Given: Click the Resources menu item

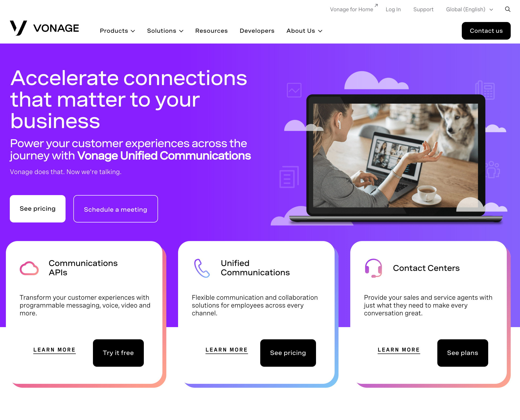Looking at the screenshot, I should tap(211, 30).
